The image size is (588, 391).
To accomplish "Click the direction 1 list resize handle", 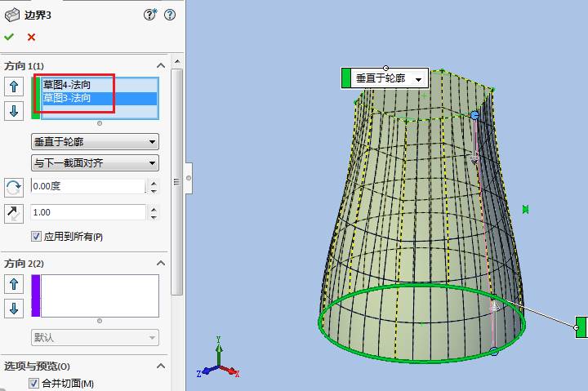I will pyautogui.click(x=100, y=123).
